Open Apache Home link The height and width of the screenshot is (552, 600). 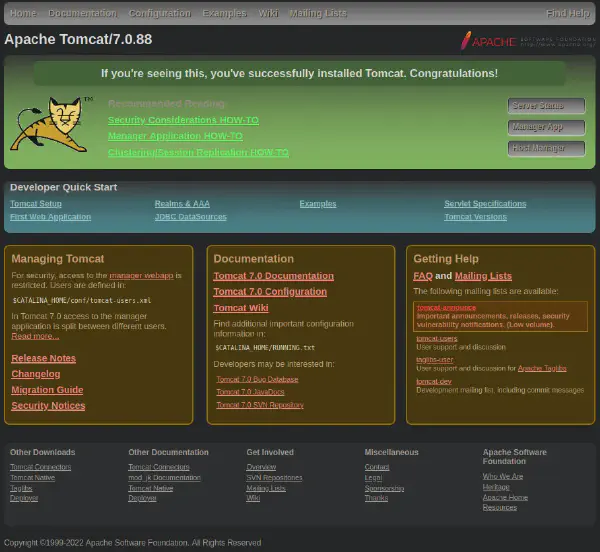pos(505,498)
